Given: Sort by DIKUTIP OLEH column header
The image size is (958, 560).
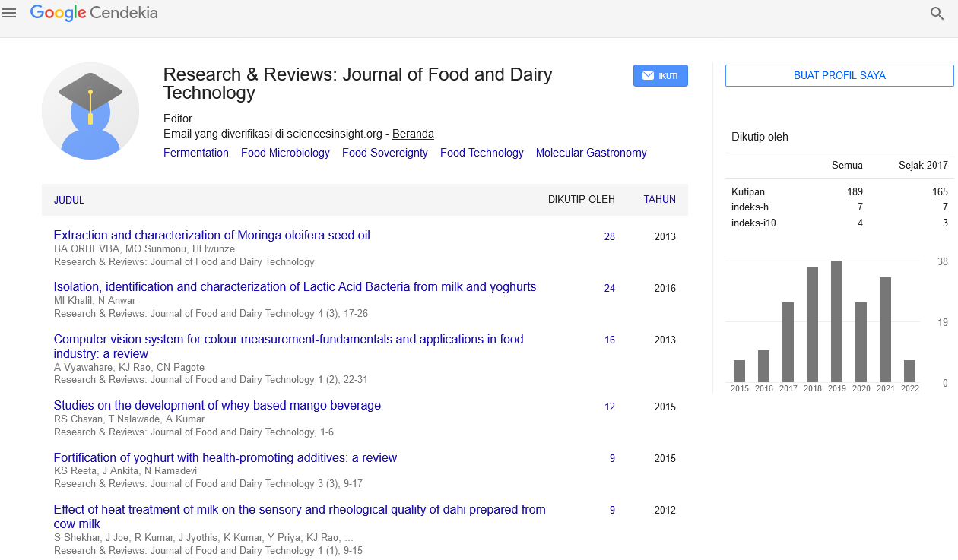Looking at the screenshot, I should pos(581,200).
